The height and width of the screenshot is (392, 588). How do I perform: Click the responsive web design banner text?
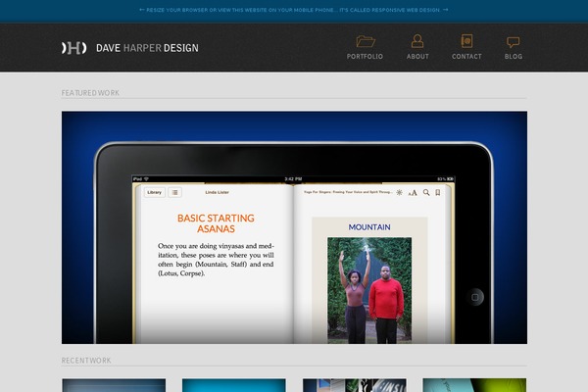click(294, 10)
